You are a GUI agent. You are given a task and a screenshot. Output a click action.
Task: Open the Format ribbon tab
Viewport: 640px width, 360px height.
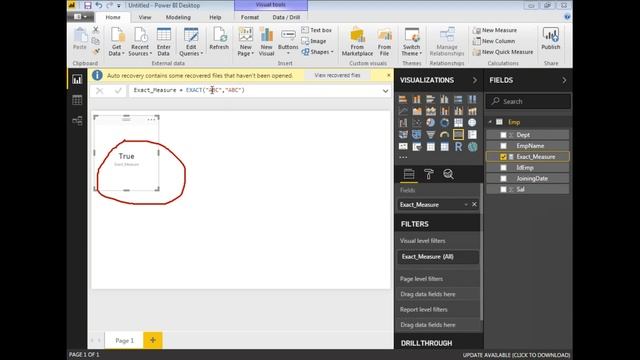[250, 17]
